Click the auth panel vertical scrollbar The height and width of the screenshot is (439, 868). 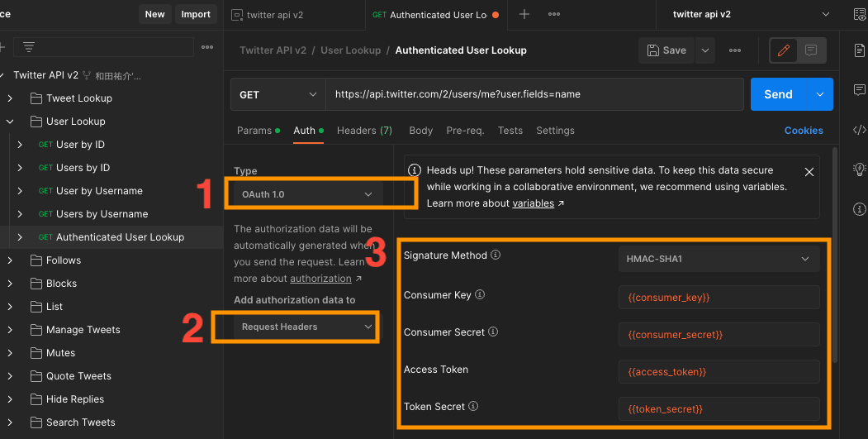tap(835, 255)
